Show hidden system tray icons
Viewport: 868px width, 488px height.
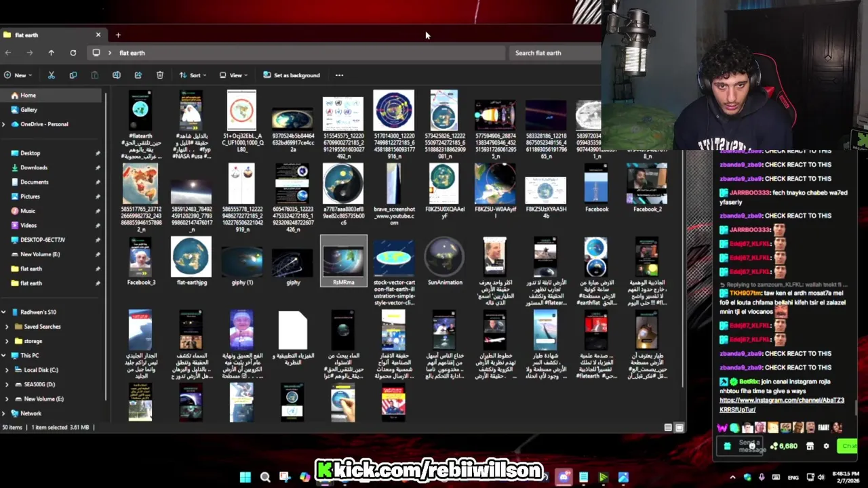[732, 477]
